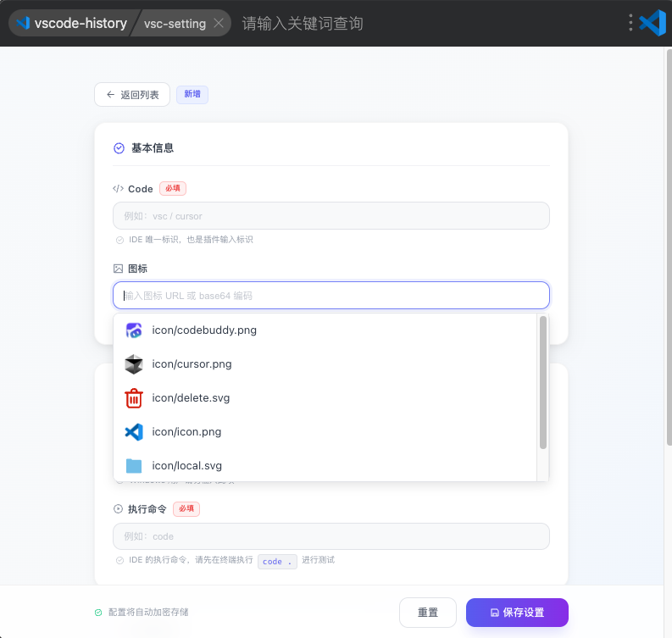The image size is (672, 638).
Task: Focus the Code input field
Action: (330, 216)
